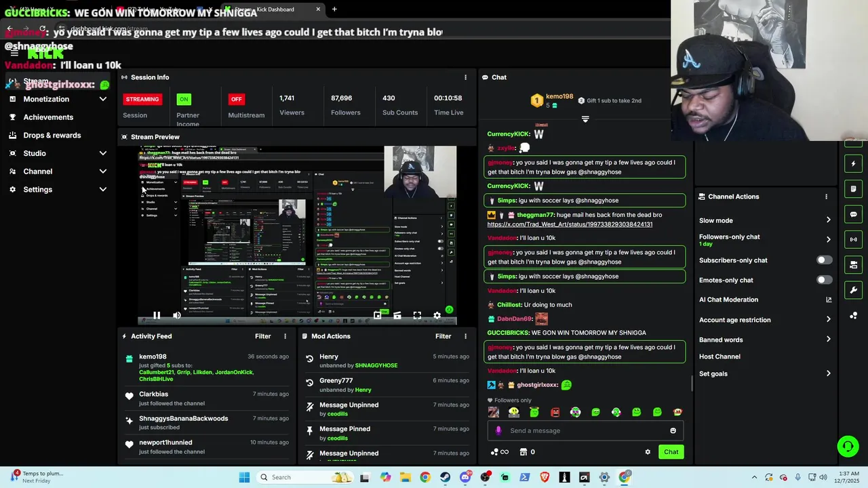Open a new browser tab
868x488 pixels.
tap(334, 9)
